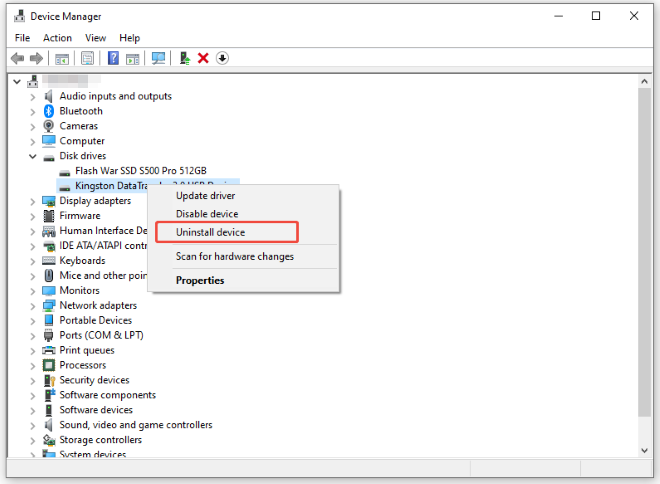660x484 pixels.
Task: Click the Forward arrow in toolbar
Action: (x=37, y=58)
